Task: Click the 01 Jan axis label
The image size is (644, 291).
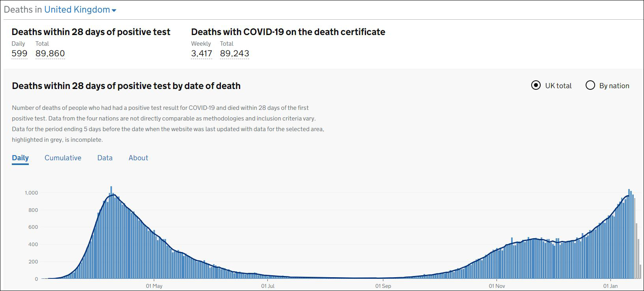Action: (610, 286)
